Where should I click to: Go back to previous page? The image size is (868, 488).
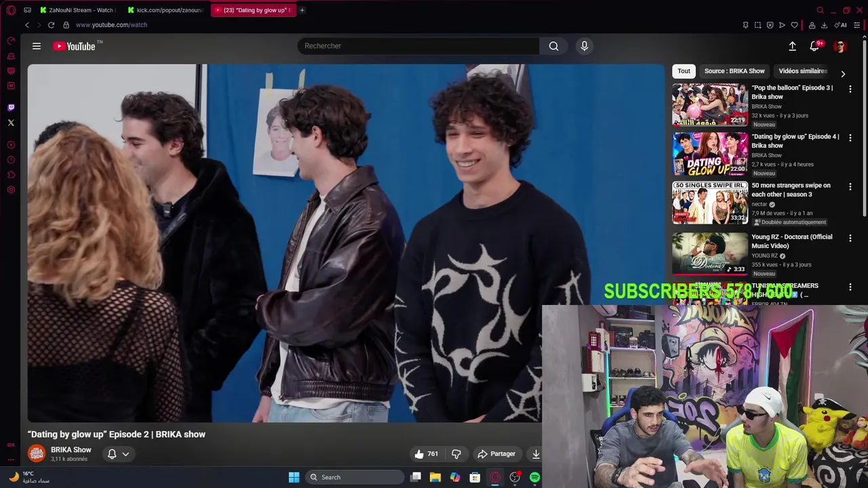pos(27,25)
